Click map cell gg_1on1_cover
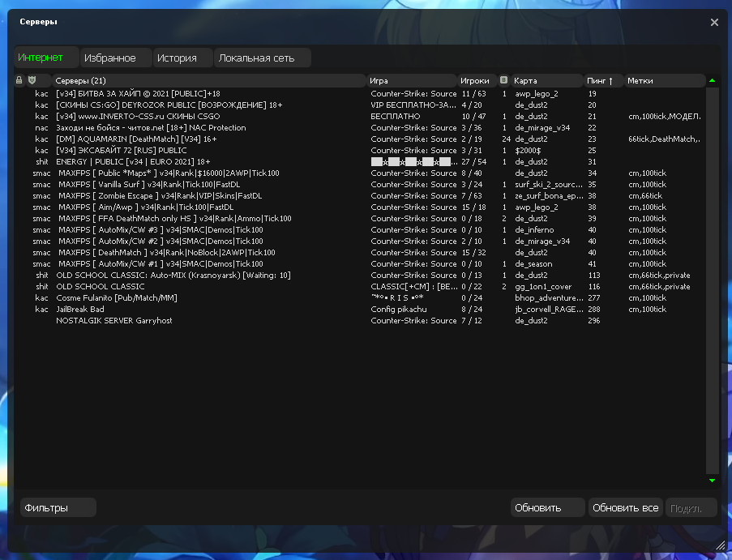The image size is (732, 560). point(543,287)
